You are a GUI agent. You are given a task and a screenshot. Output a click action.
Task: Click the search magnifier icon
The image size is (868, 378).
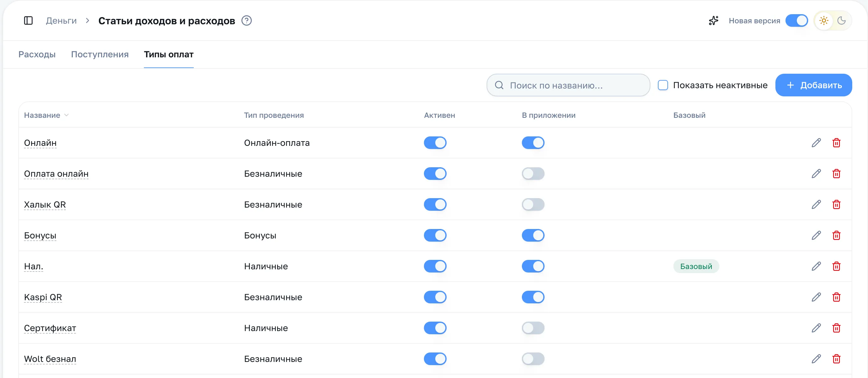pyautogui.click(x=499, y=85)
